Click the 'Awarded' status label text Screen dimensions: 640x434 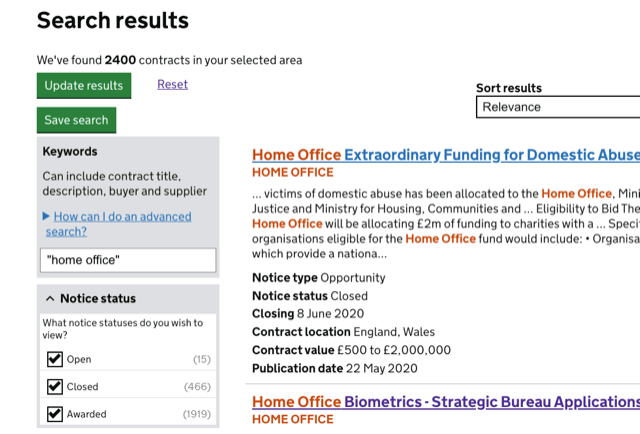(x=87, y=414)
